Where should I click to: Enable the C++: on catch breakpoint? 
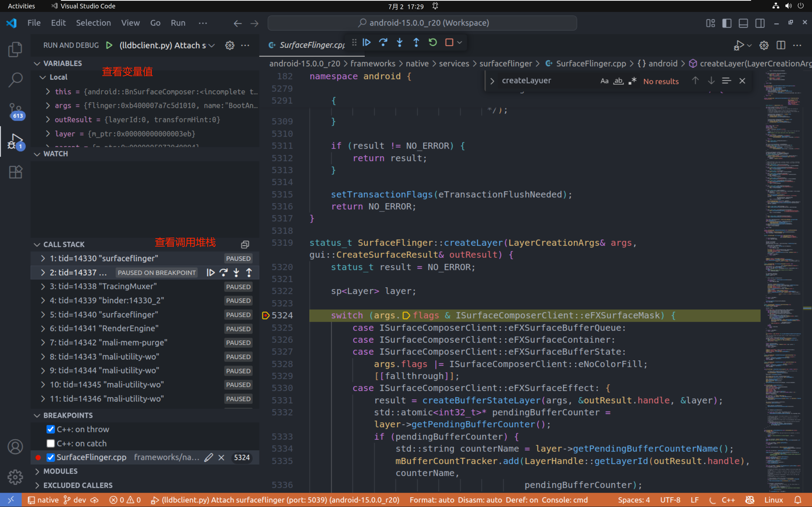click(x=51, y=444)
